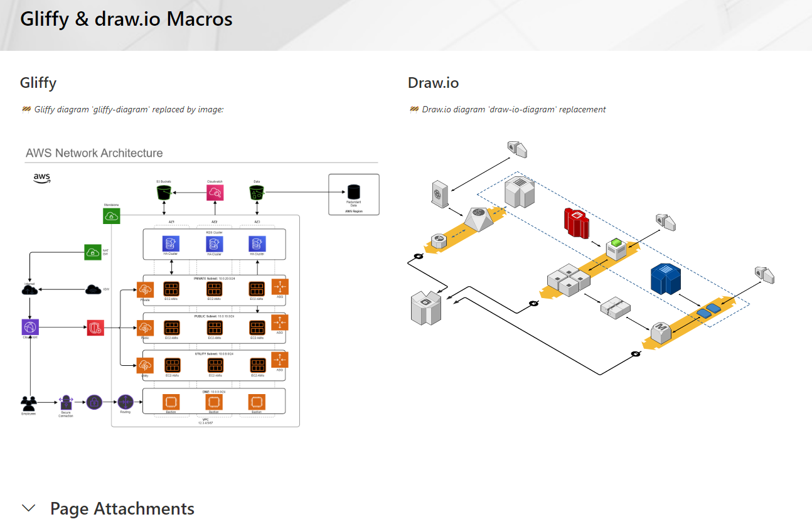The width and height of the screenshot is (812, 529).
Task: Click the Page Attachments heading
Action: click(x=122, y=508)
